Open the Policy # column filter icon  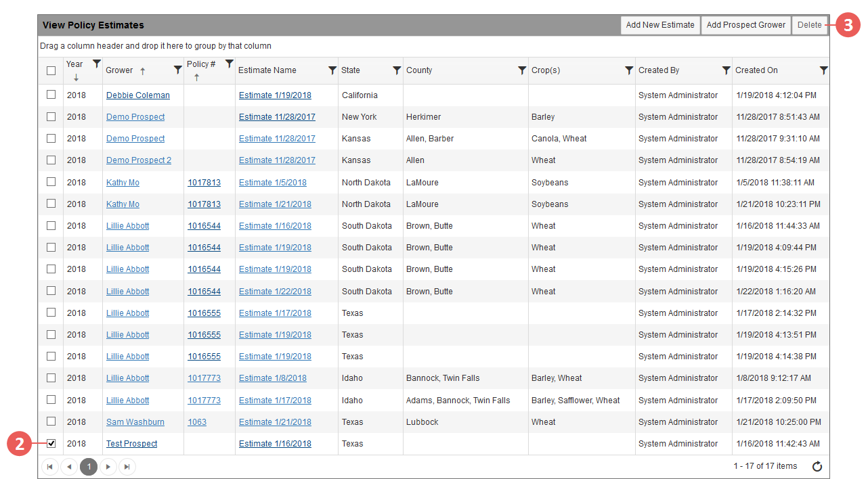(230, 64)
